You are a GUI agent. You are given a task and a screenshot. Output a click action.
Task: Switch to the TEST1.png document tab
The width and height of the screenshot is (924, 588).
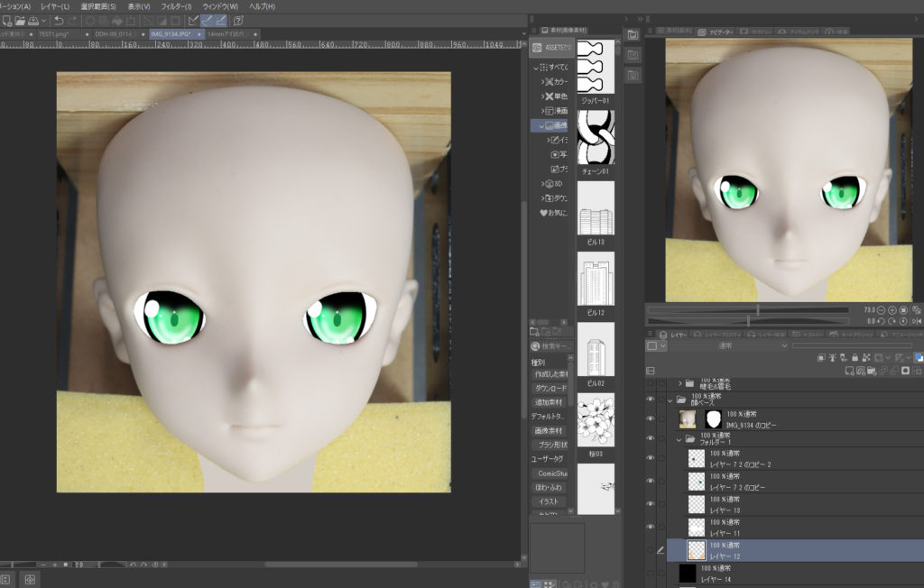[52, 33]
